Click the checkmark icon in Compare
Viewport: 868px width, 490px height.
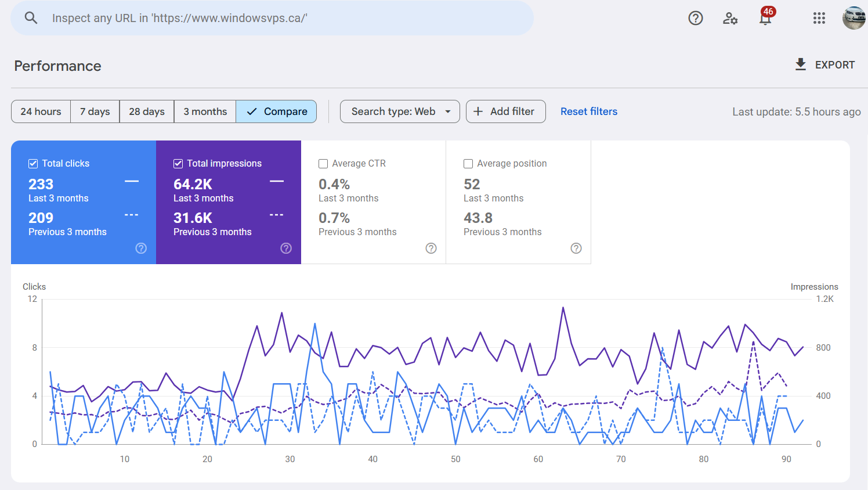click(252, 111)
